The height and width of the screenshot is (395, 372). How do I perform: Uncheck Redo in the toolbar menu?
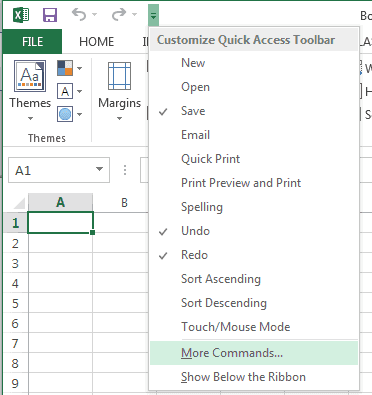254,255
